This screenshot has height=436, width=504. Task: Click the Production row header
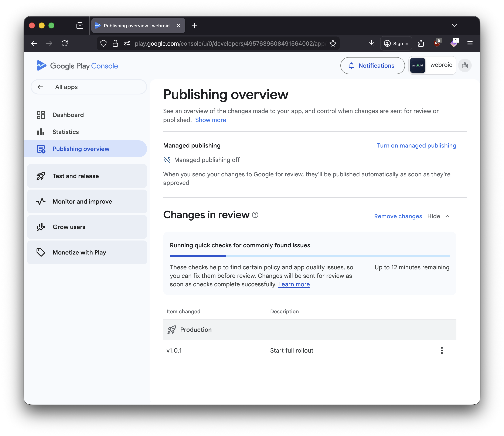point(309,330)
